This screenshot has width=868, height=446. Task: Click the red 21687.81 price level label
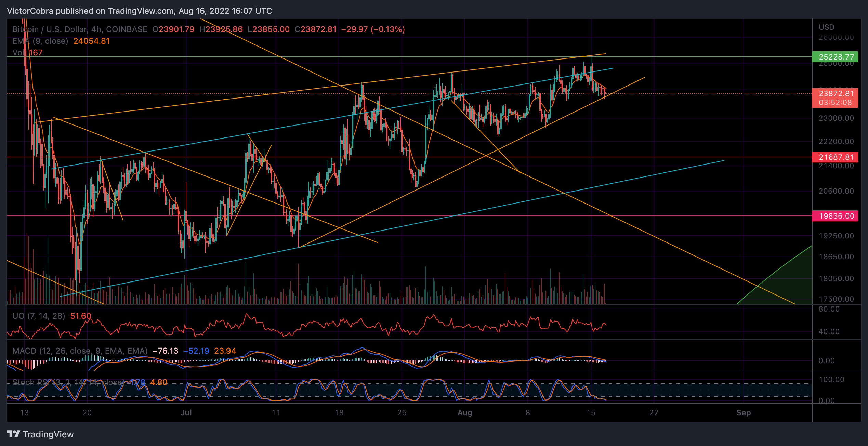(x=835, y=157)
